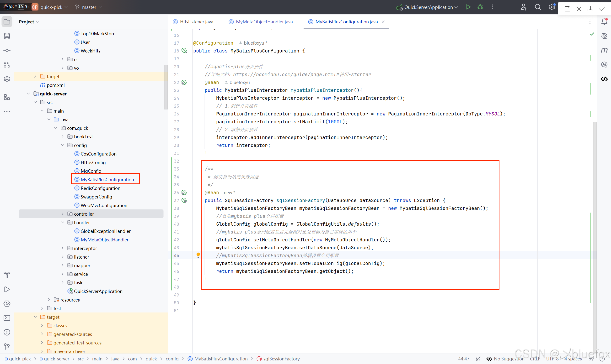611x364 pixels.
Task: Open the Terminal tool window icon
Action: point(7,318)
